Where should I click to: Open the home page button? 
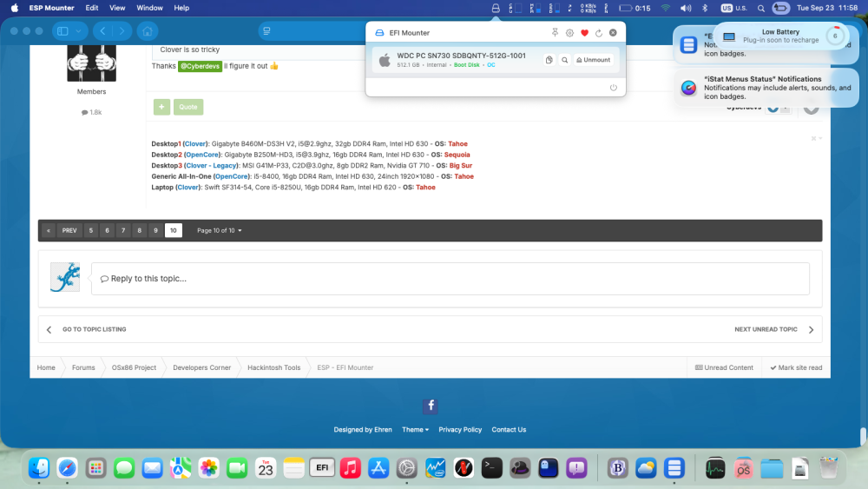[148, 31]
